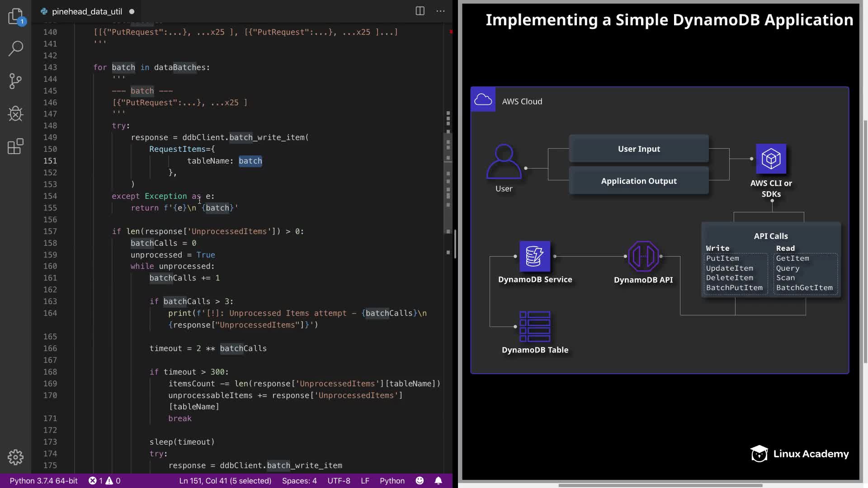The image size is (868, 488).
Task: Open the Source Control view
Action: [15, 81]
